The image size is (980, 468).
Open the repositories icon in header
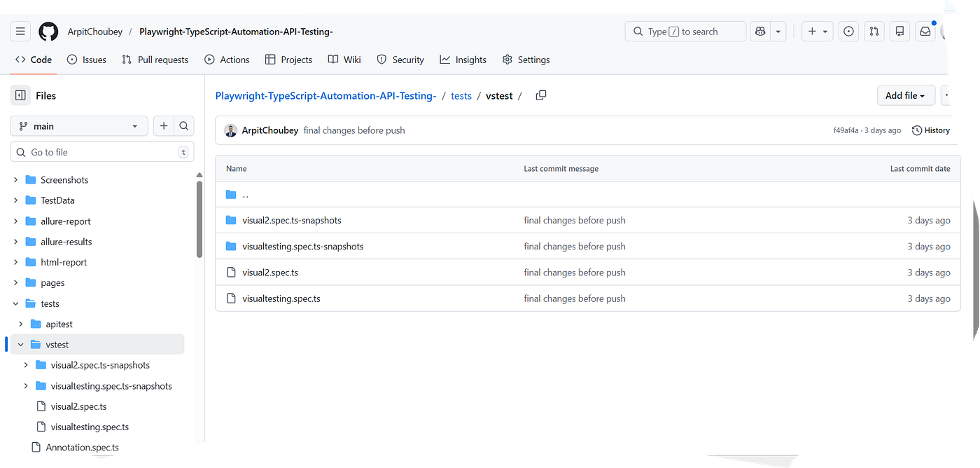900,32
